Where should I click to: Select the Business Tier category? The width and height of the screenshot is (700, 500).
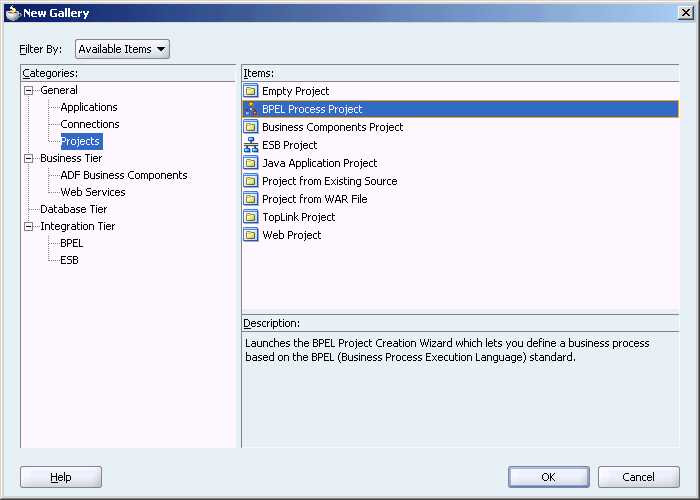tap(71, 158)
